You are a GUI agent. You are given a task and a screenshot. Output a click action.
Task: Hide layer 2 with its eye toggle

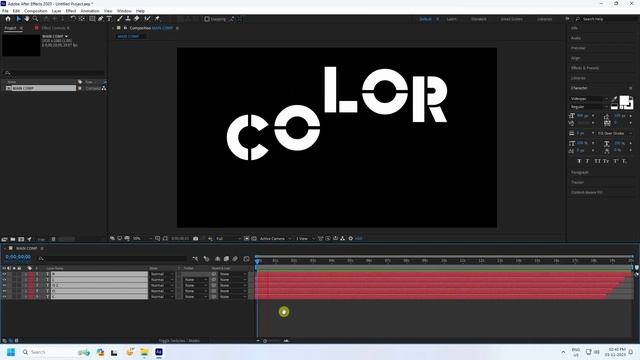pyautogui.click(x=4, y=280)
